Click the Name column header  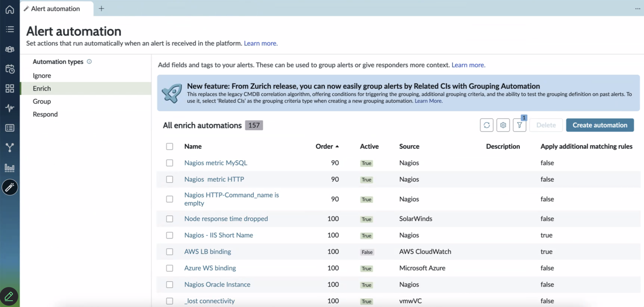193,146
